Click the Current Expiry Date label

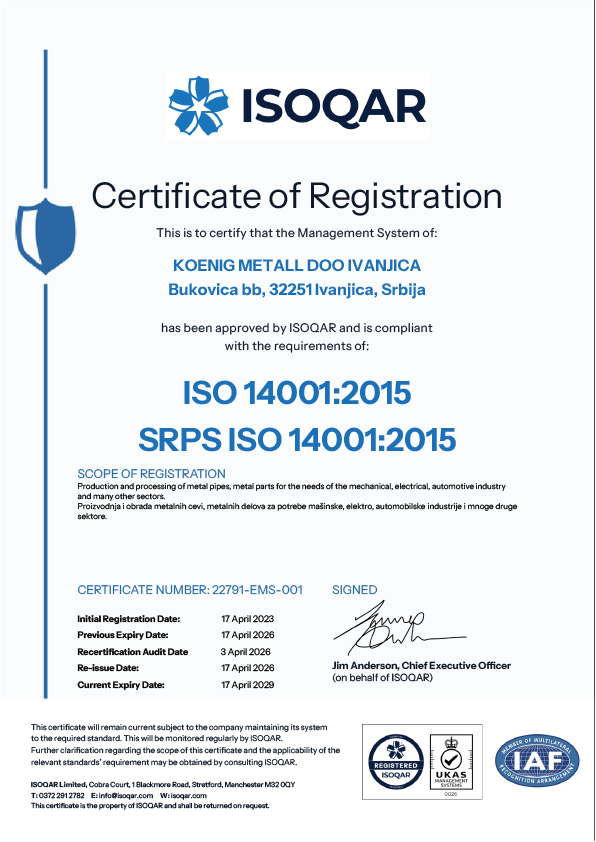pyautogui.click(x=121, y=685)
